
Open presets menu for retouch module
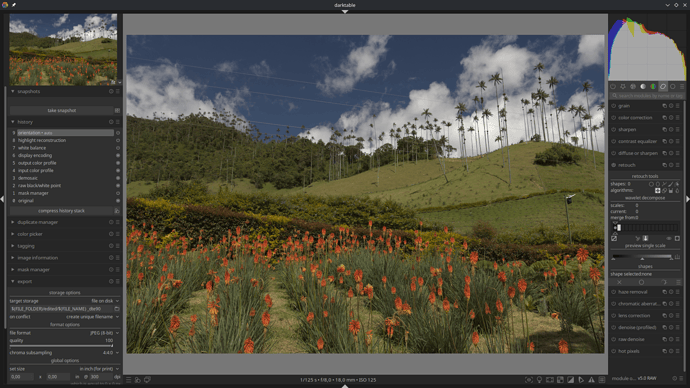(678, 165)
